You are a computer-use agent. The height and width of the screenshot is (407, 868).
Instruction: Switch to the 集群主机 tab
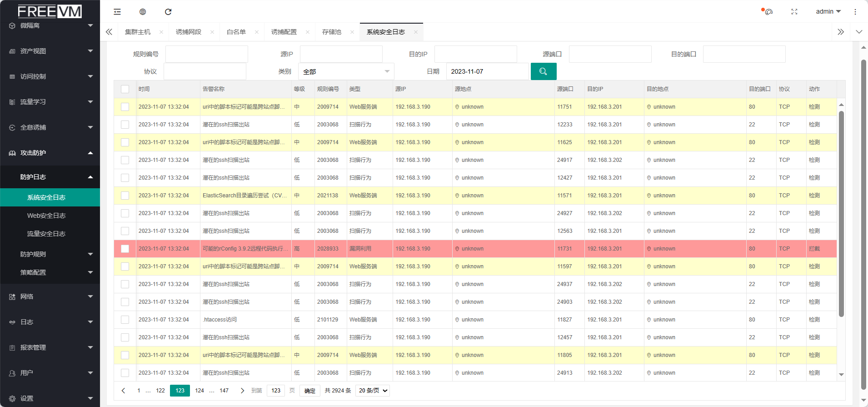(x=138, y=32)
